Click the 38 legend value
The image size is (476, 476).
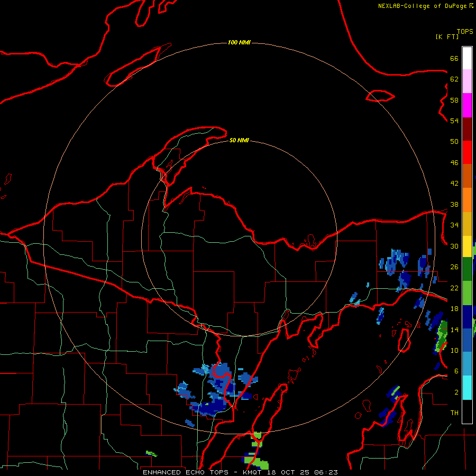(454, 204)
